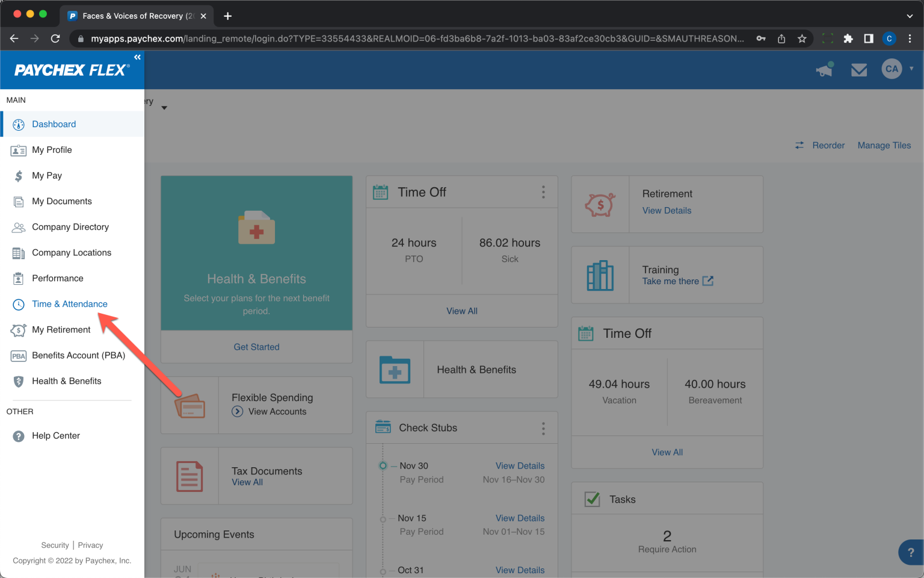The image size is (924, 578).
Task: Select Time & Attendance in sidebar
Action: click(x=69, y=304)
